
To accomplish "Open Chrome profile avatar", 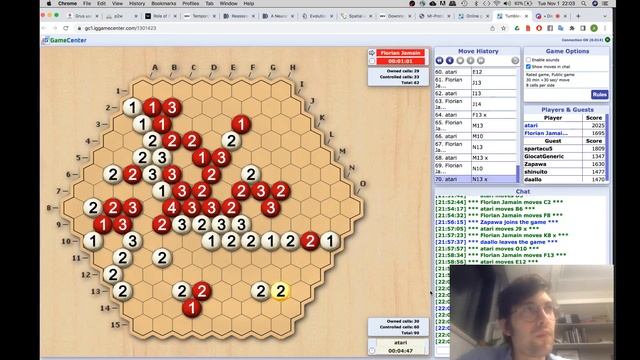I will pos(594,28).
